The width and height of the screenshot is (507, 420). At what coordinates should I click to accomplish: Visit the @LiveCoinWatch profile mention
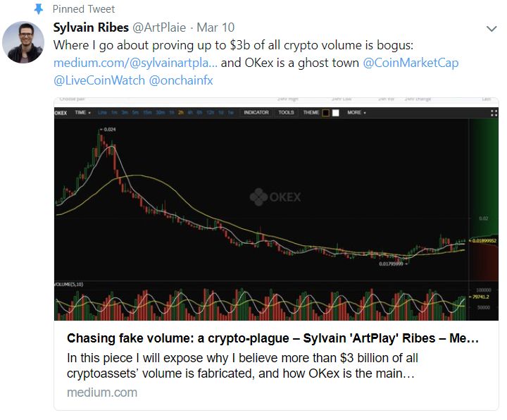coord(99,80)
